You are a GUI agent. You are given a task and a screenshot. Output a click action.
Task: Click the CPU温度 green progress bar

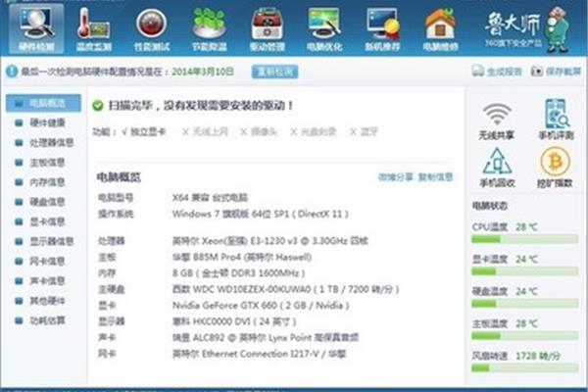pyautogui.click(x=524, y=239)
